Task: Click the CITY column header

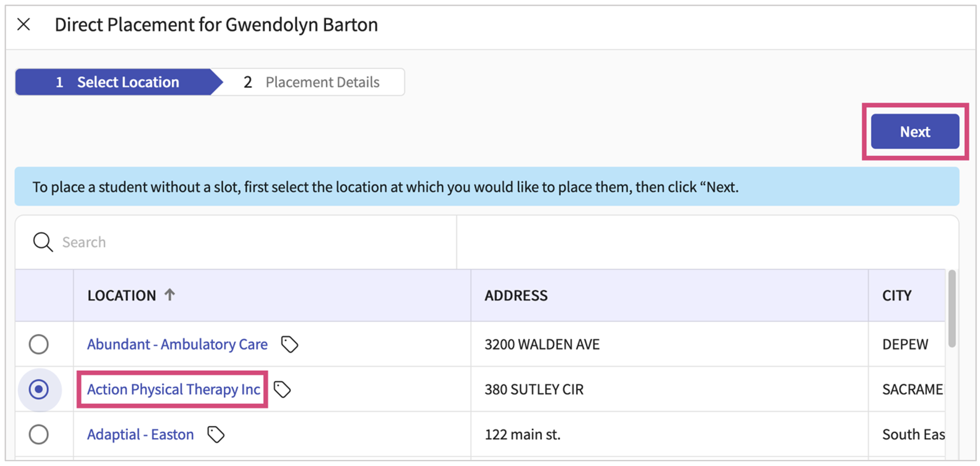Action: (897, 296)
